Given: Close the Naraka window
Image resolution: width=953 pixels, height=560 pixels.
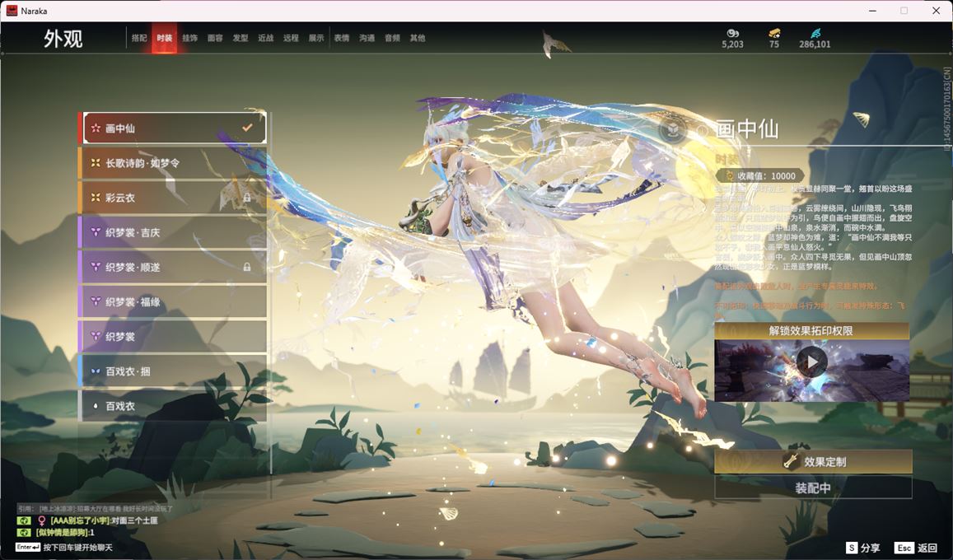Looking at the screenshot, I should 936,11.
